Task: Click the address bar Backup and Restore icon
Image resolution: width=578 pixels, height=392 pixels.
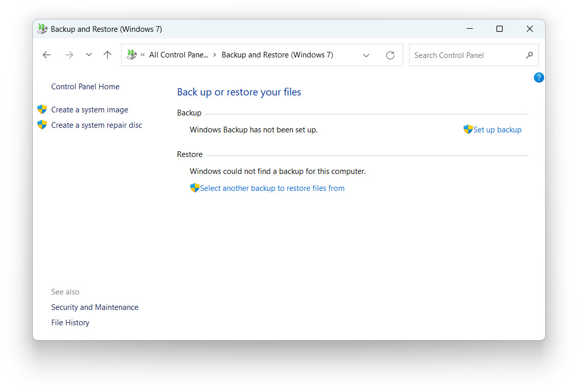Action: 132,54
